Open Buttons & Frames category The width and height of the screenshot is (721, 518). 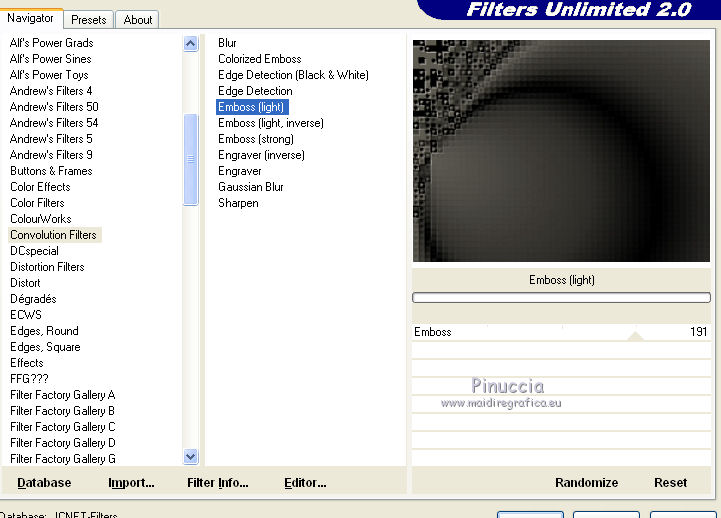[51, 171]
